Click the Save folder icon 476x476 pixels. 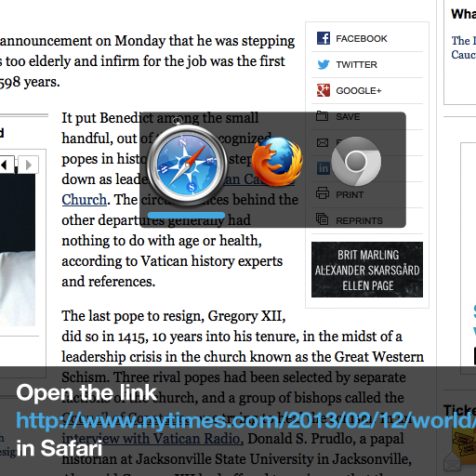pos(323,116)
